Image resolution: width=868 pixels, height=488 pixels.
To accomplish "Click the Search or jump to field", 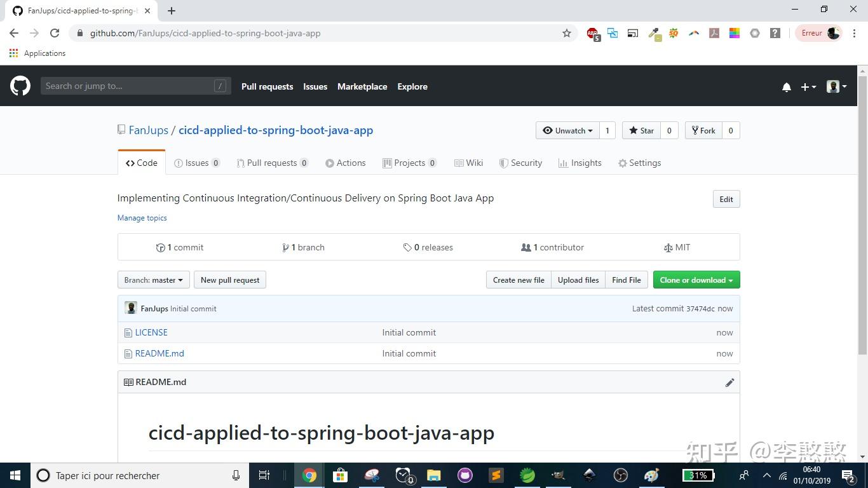I will click(135, 86).
